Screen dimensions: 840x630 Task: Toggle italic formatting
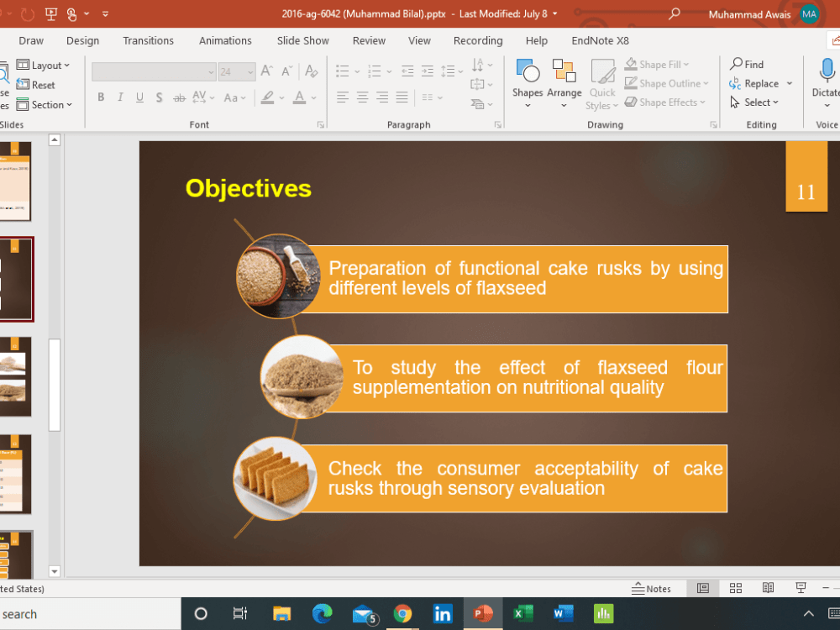[x=120, y=97]
